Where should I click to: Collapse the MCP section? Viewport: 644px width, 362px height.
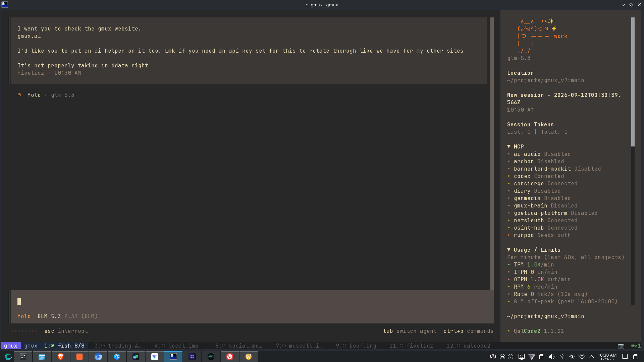509,146
